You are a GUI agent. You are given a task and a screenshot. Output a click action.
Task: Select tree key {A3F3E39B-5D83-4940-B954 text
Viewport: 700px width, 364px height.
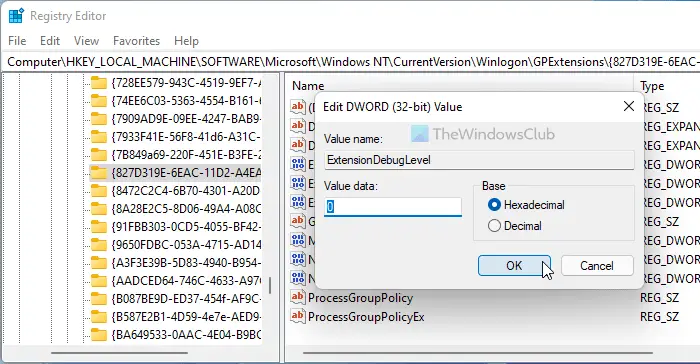[x=187, y=263]
